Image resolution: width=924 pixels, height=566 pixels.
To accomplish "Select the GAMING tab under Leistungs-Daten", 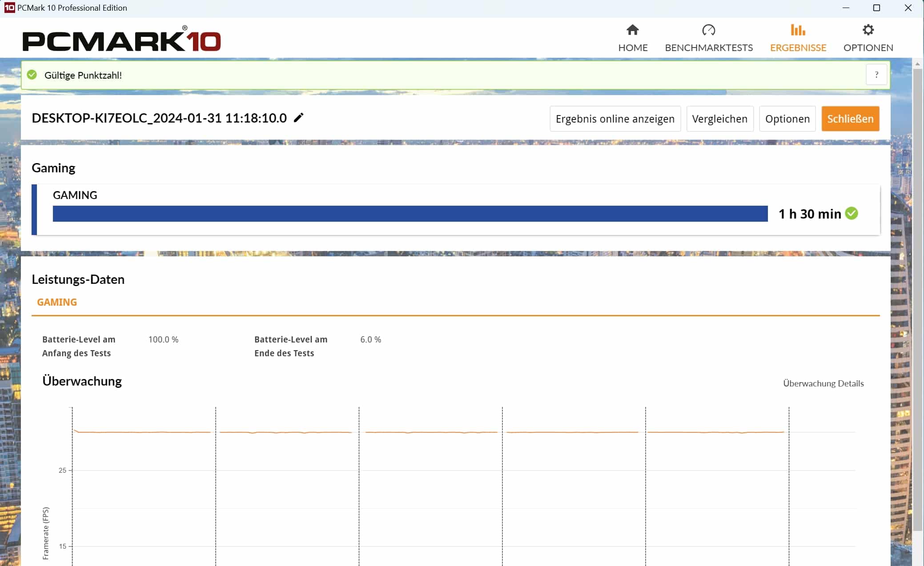I will [57, 302].
